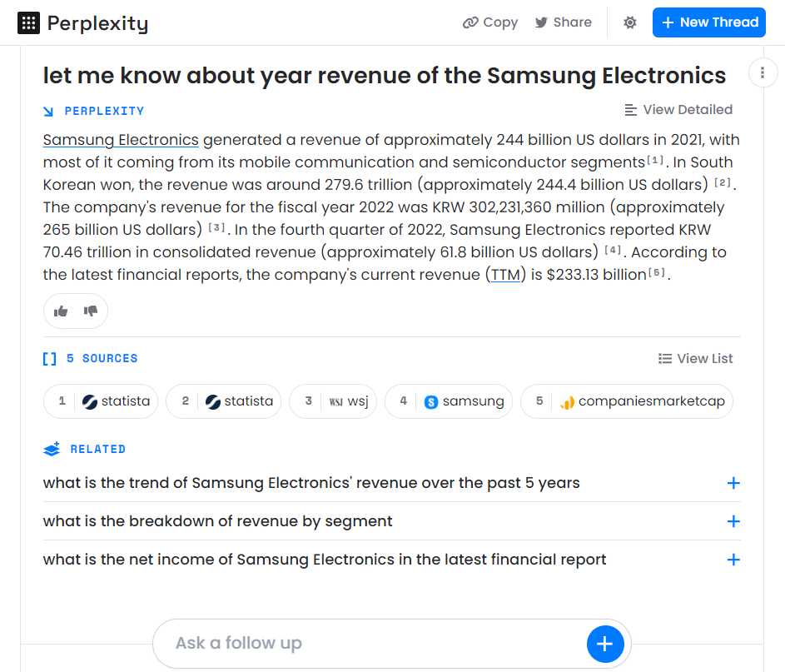Start a New Thread

[709, 22]
